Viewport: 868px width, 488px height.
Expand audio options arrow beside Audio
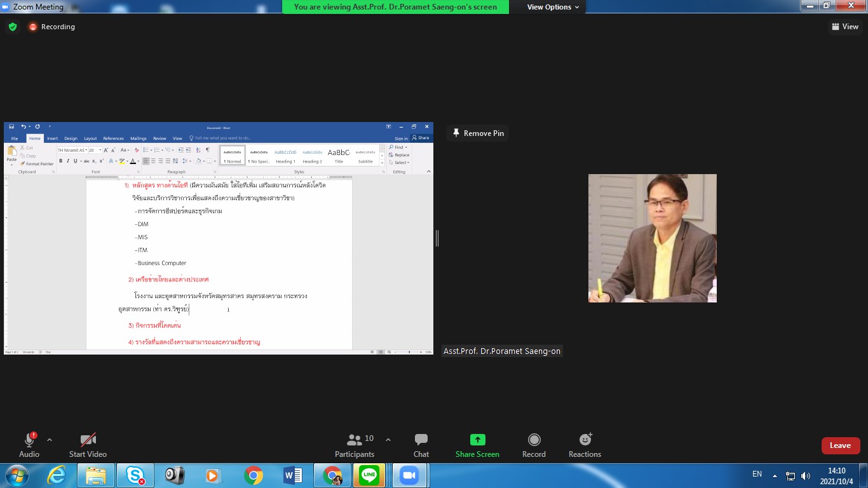point(50,440)
